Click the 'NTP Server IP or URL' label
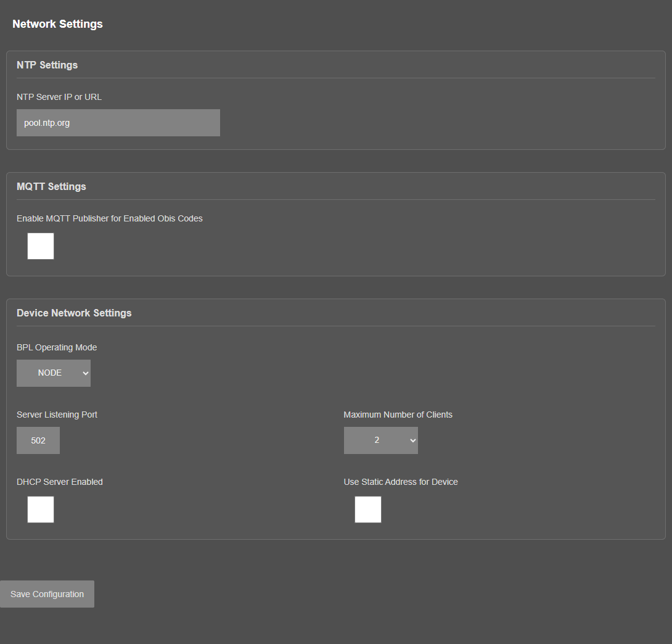The image size is (672, 644). [x=59, y=97]
